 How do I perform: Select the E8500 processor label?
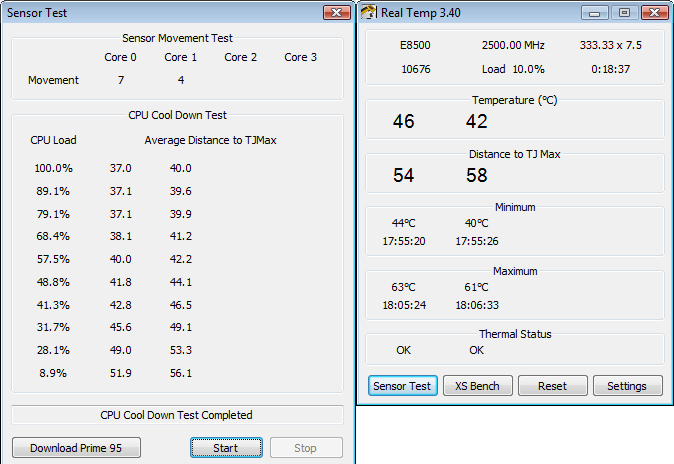tap(415, 45)
